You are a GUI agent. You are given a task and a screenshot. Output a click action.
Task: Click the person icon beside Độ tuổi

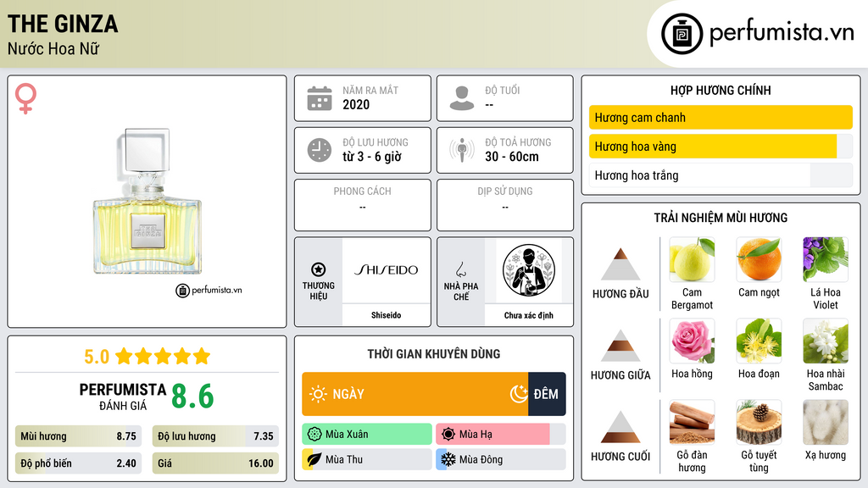(462, 98)
